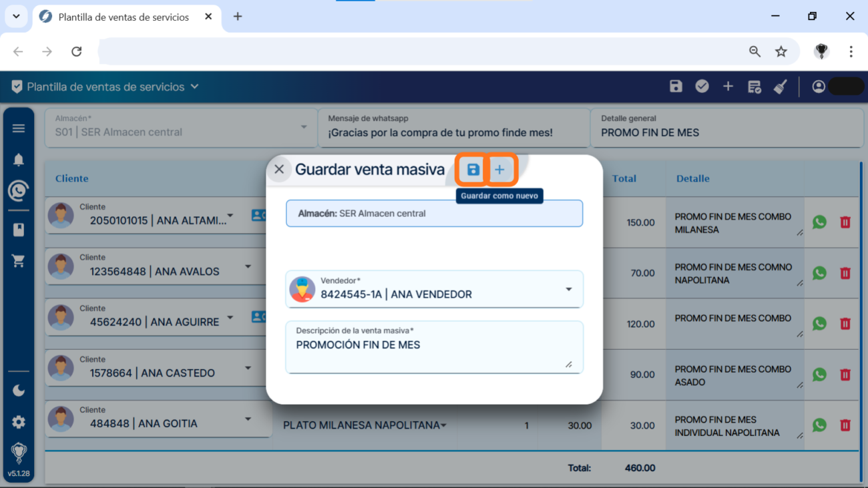Click the shopping cart sidebar icon

(x=19, y=261)
